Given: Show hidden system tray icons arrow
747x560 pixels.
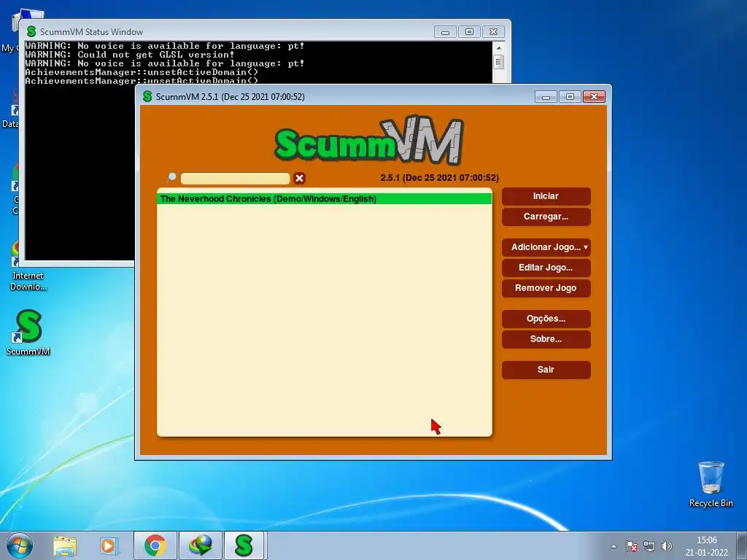Looking at the screenshot, I should [614, 546].
